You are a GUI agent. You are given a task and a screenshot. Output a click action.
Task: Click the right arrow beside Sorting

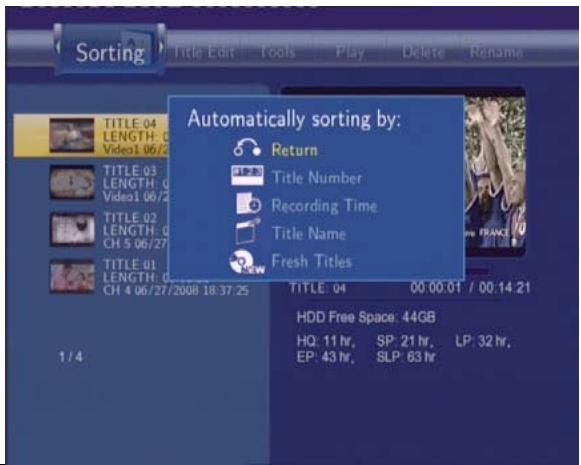pos(162,46)
